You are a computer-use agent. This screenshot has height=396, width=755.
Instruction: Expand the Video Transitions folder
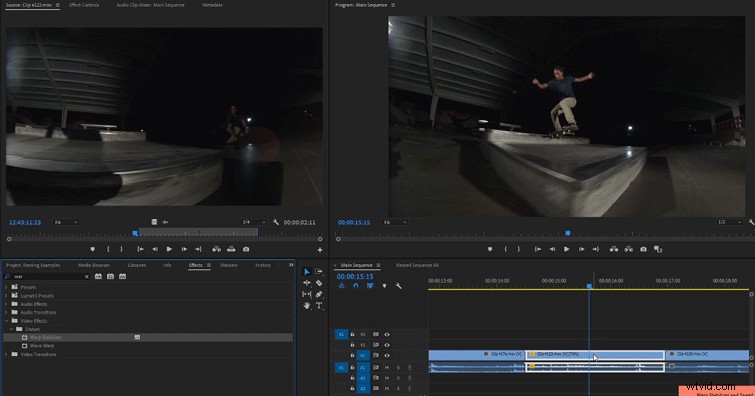click(6, 354)
